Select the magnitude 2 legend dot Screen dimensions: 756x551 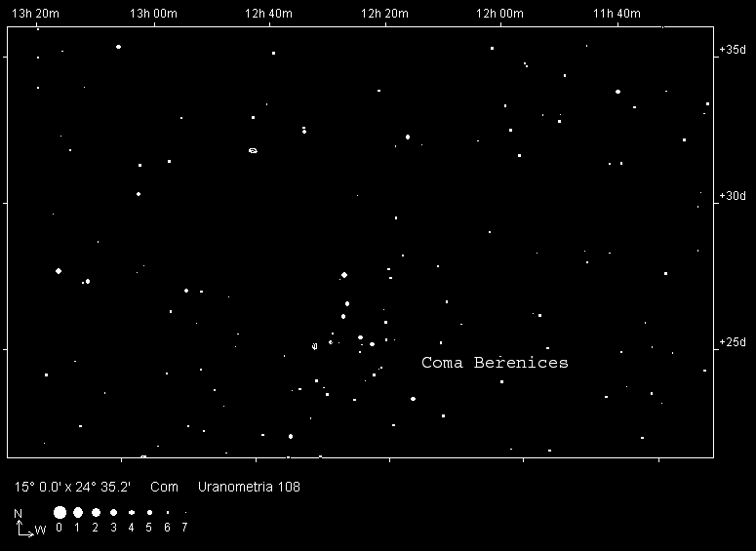click(x=96, y=512)
